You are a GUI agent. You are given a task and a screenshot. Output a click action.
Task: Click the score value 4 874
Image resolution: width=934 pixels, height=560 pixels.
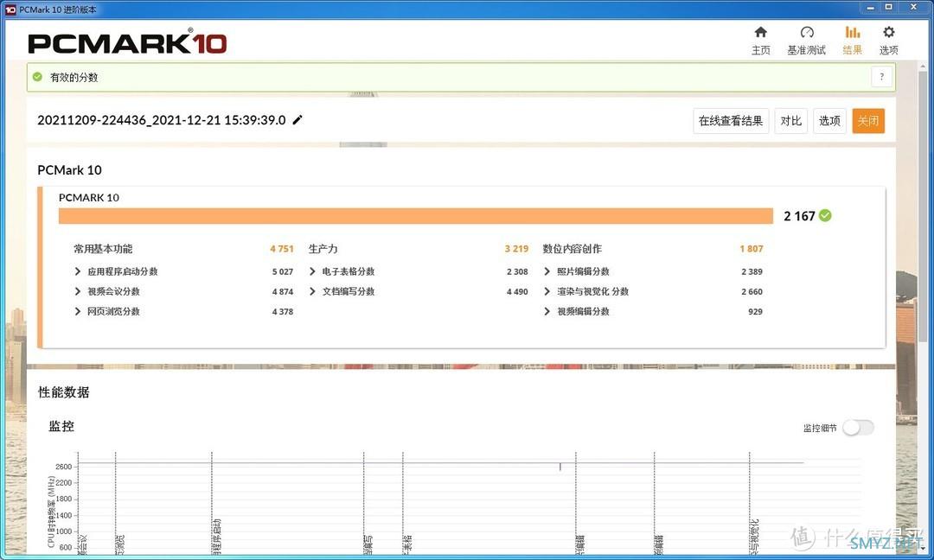(283, 291)
